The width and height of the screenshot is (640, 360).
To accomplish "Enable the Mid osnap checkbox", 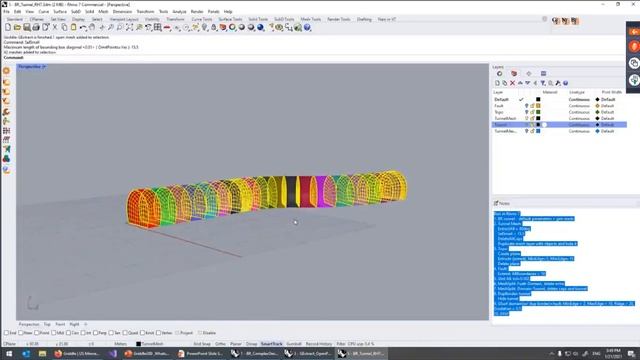I will point(53,333).
